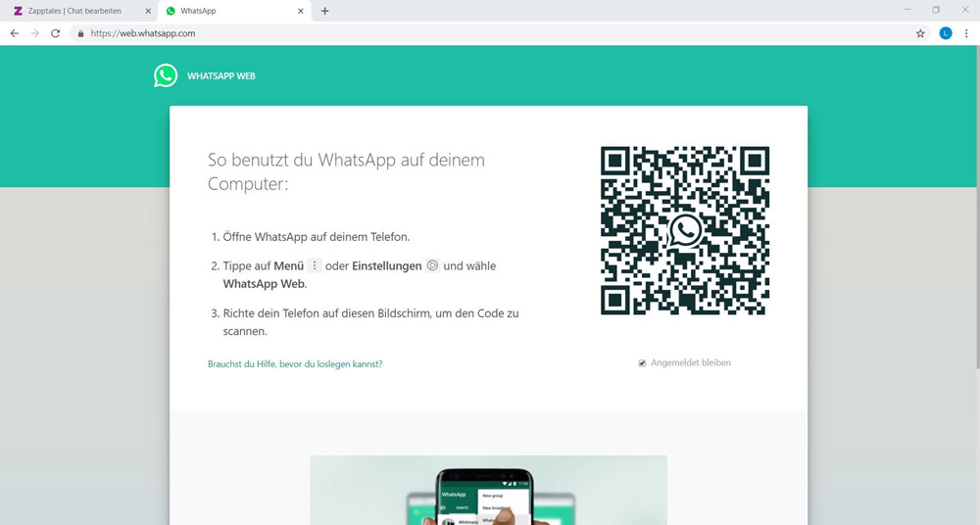980x525 pixels.
Task: Click the heading So benutzt du WhatsApp
Action: click(346, 171)
